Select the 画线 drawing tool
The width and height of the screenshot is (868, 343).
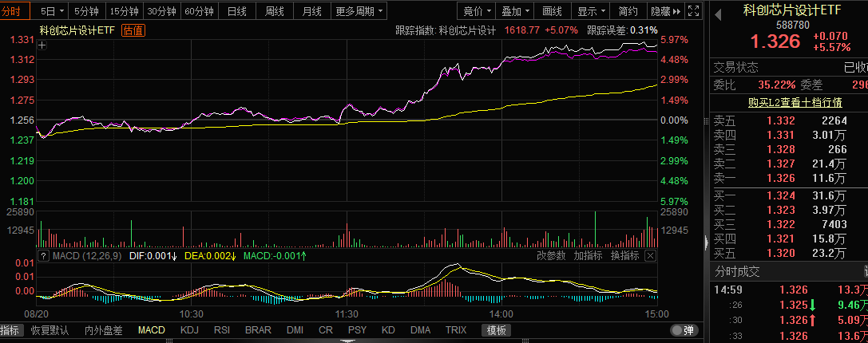click(x=552, y=11)
